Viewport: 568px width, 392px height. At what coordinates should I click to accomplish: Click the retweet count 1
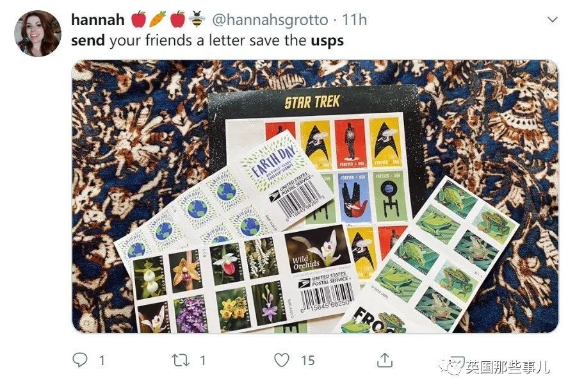(x=202, y=361)
